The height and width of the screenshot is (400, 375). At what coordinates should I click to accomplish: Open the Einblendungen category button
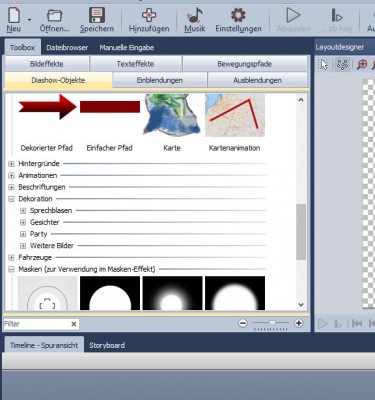pyautogui.click(x=159, y=80)
